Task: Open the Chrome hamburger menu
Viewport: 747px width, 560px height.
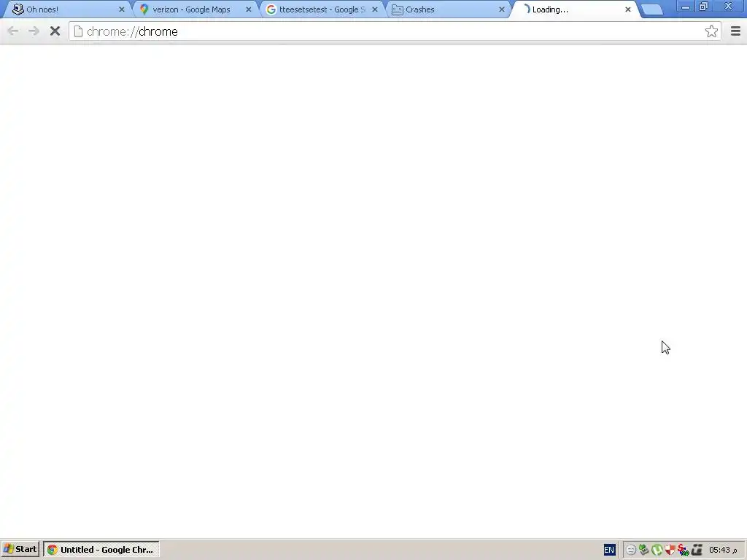Action: 735,31
